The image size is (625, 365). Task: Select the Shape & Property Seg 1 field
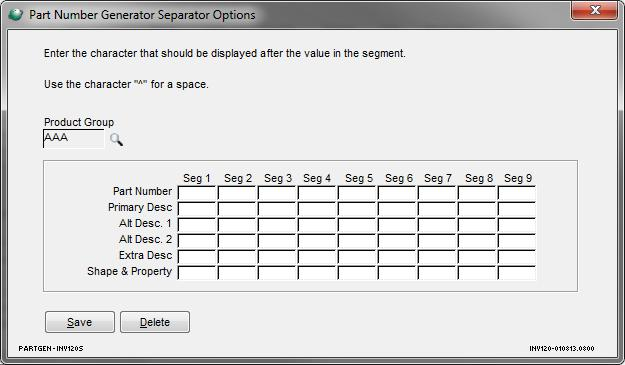pyautogui.click(x=197, y=272)
